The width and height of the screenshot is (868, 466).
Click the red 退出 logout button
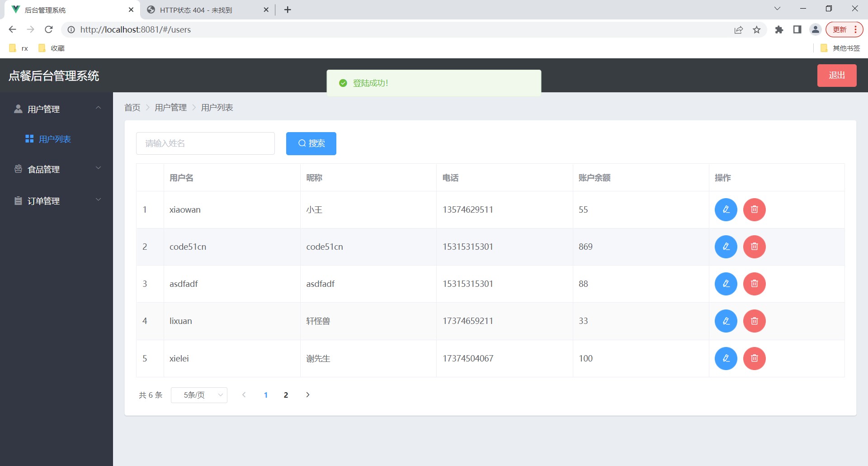tap(836, 75)
